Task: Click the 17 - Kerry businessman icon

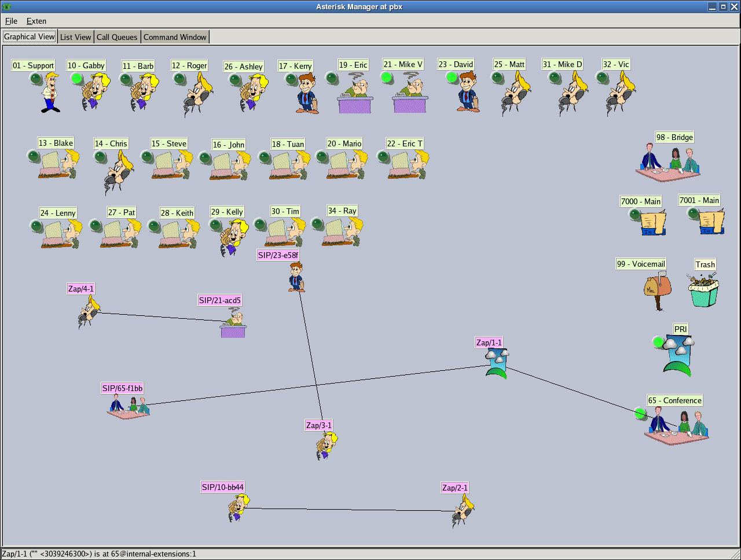Action: click(x=307, y=93)
